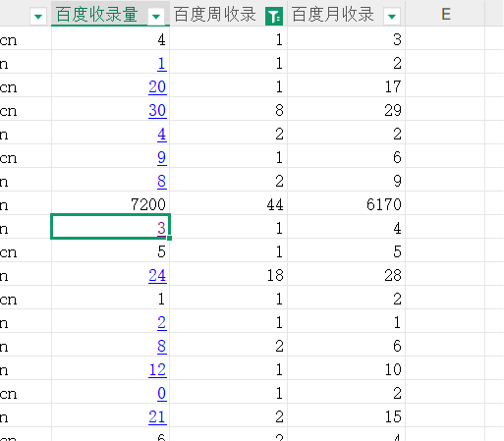Viewport: 504px width, 441px height.
Task: Open the filter dropdown left of 百度收录量
Action: [38, 16]
